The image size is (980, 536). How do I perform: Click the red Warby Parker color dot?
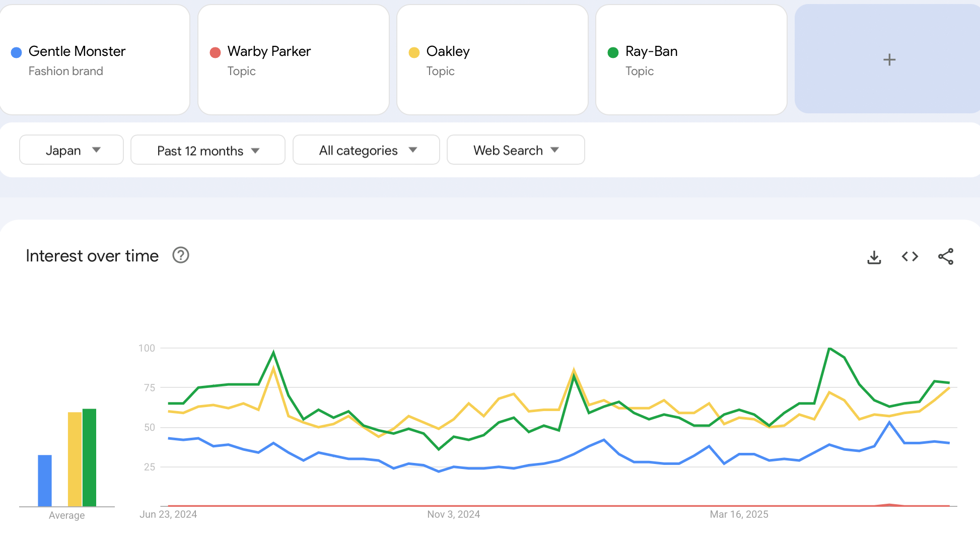coord(215,52)
